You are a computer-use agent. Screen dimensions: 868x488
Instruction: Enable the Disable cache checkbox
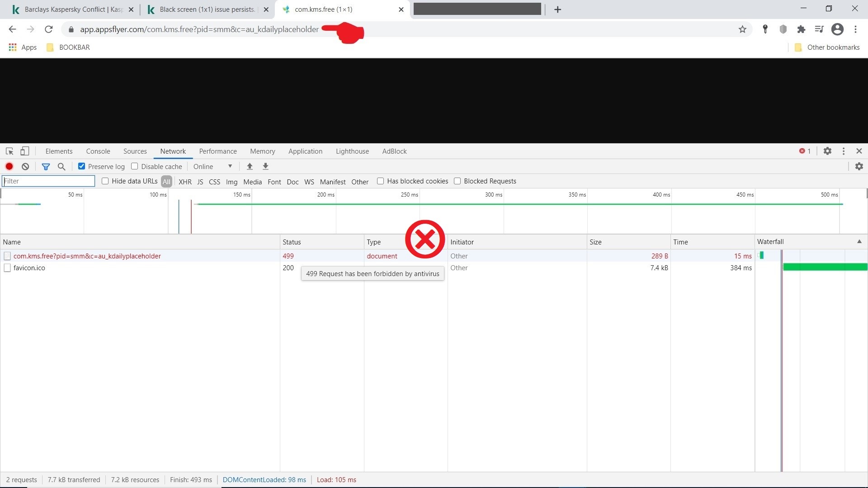(135, 166)
